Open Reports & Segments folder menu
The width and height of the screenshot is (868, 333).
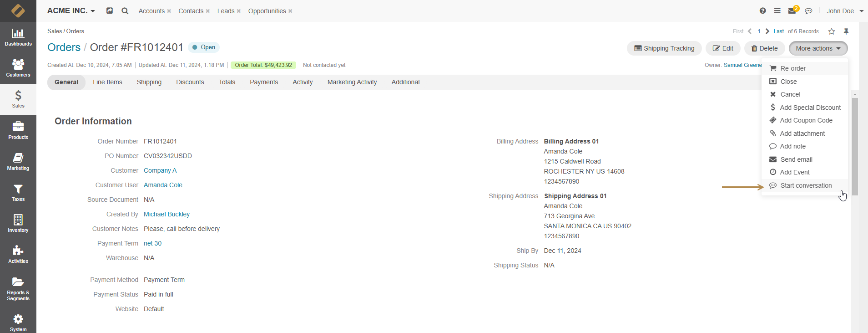pos(18,289)
